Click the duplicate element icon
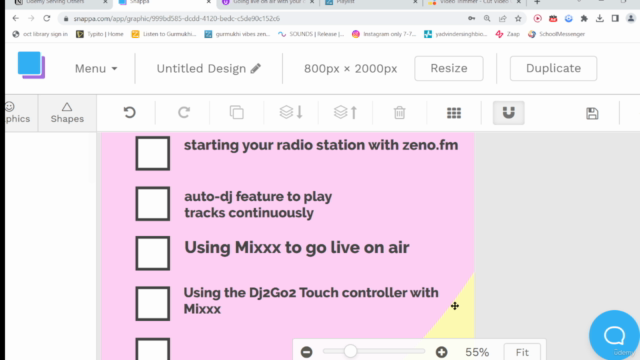The image size is (640, 360). point(236,112)
